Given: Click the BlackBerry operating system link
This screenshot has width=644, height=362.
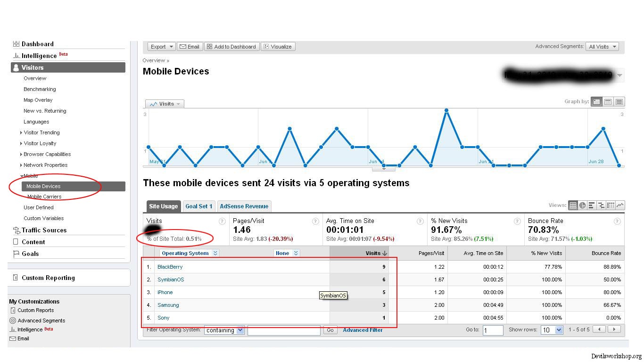Looking at the screenshot, I should pos(170,267).
